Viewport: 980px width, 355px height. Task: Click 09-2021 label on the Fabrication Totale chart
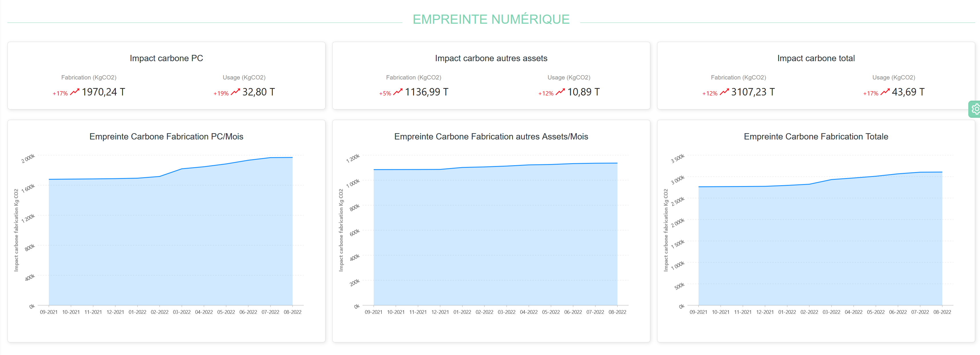[698, 312]
